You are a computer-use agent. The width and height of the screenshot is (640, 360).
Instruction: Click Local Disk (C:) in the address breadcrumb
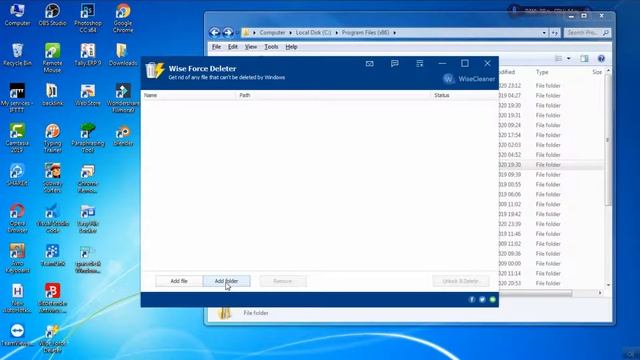pyautogui.click(x=313, y=33)
